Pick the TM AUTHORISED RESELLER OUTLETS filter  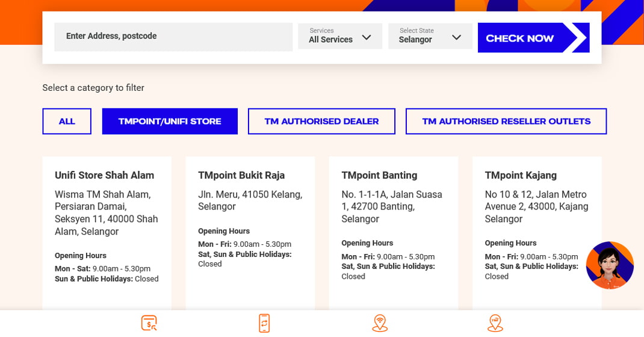tap(506, 121)
